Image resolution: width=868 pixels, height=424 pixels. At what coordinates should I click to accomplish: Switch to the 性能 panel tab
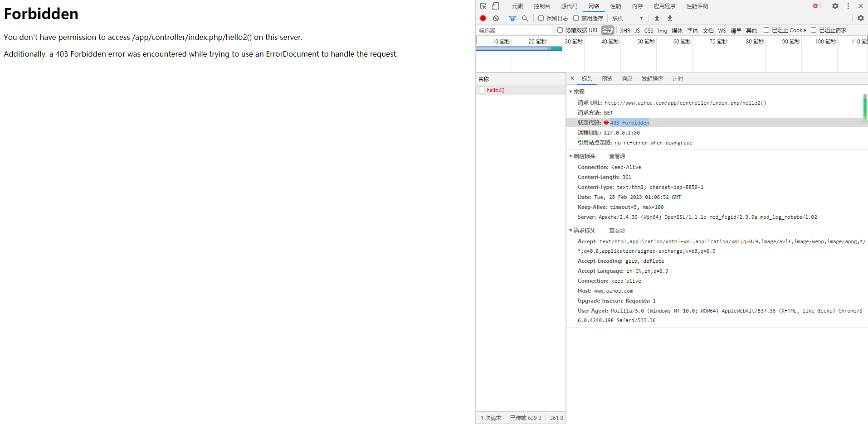[x=615, y=6]
